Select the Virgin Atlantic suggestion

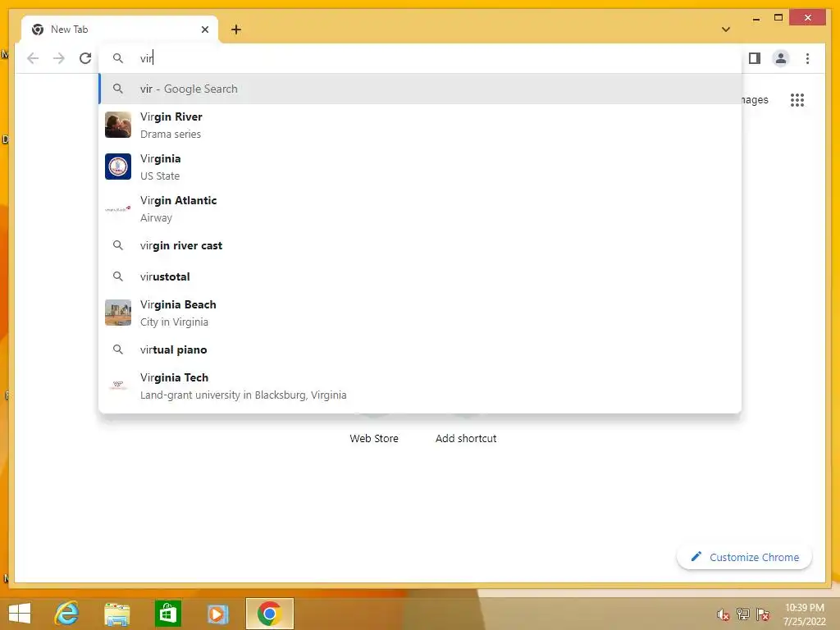click(x=420, y=208)
